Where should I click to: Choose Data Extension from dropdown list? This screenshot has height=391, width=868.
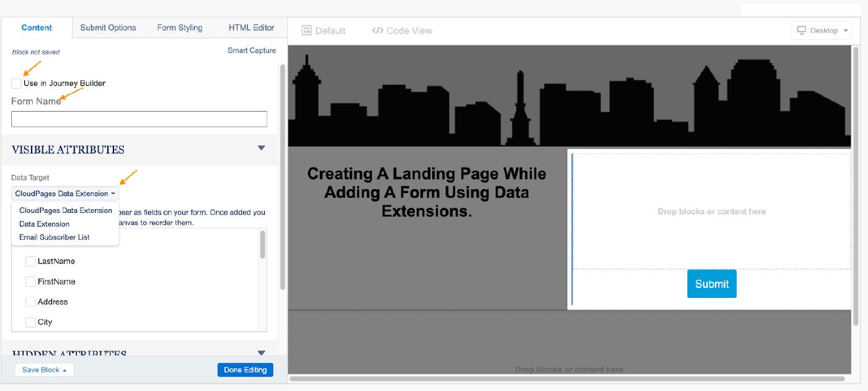pos(44,224)
